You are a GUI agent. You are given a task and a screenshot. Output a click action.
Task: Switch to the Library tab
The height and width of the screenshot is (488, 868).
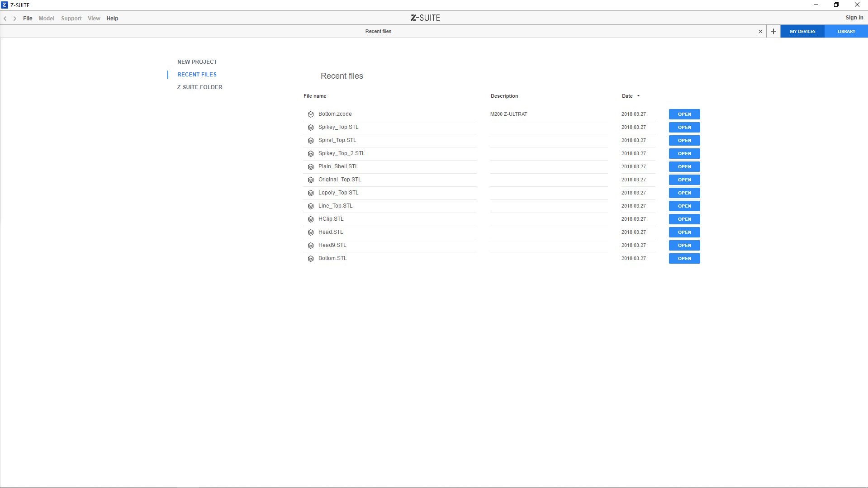pos(846,31)
